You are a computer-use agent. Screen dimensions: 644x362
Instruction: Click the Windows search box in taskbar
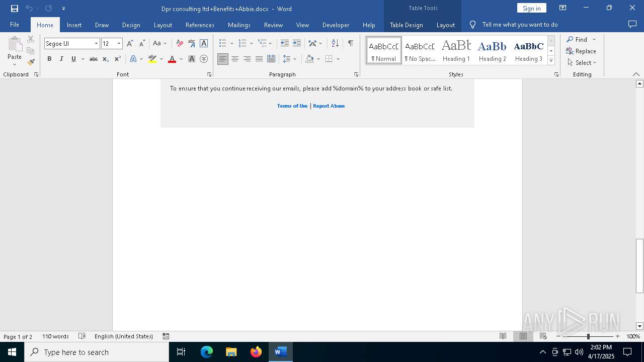(x=97, y=352)
